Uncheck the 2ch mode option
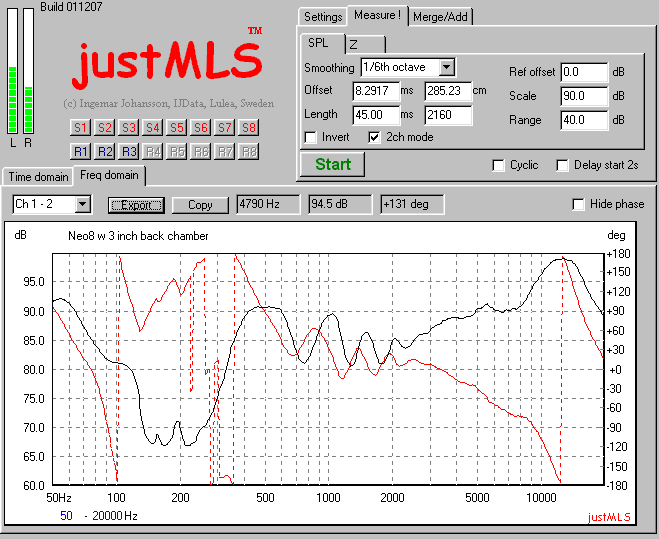Screen dimensions: 659x539 tap(374, 137)
